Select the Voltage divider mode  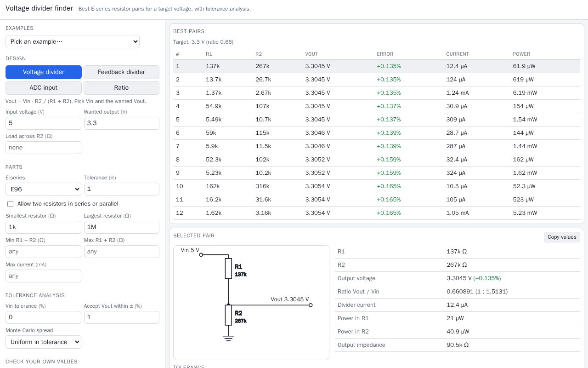pyautogui.click(x=44, y=72)
